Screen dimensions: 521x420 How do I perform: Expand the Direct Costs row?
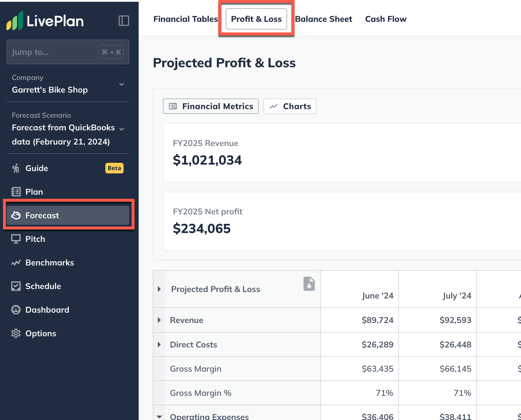point(159,344)
